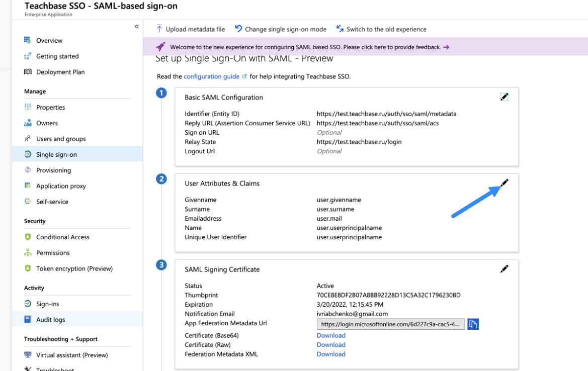Click the Deployment Plan book icon

click(x=28, y=71)
